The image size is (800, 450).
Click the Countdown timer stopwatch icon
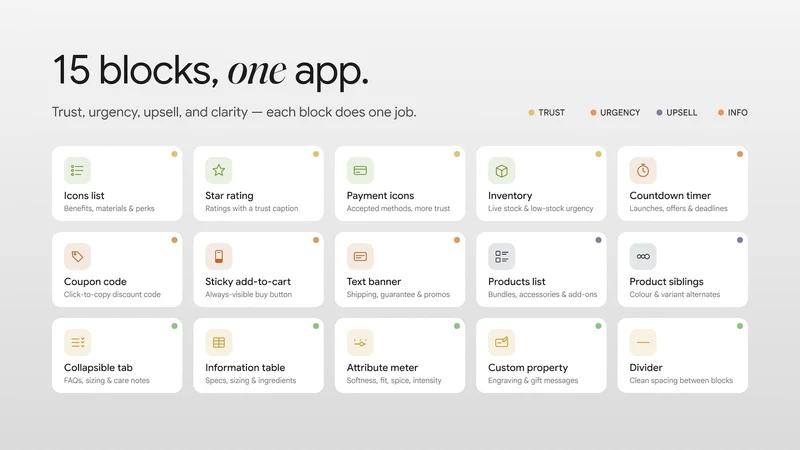pos(643,170)
